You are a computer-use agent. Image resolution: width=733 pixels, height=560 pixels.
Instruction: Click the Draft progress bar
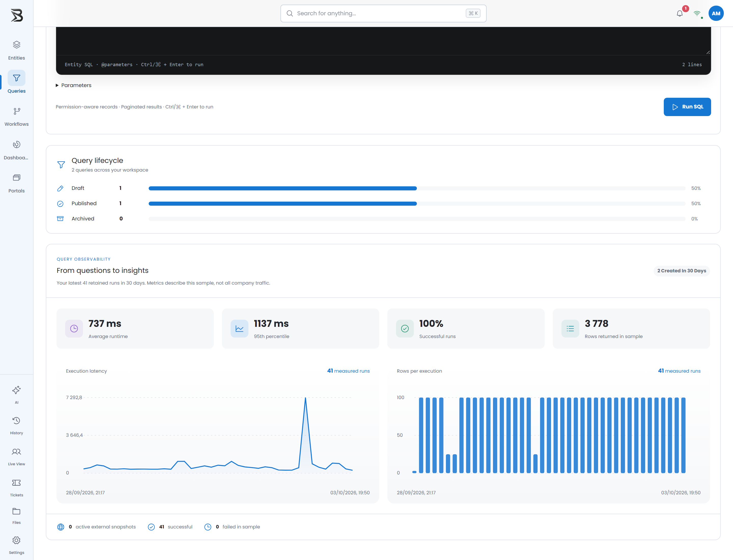coord(417,188)
